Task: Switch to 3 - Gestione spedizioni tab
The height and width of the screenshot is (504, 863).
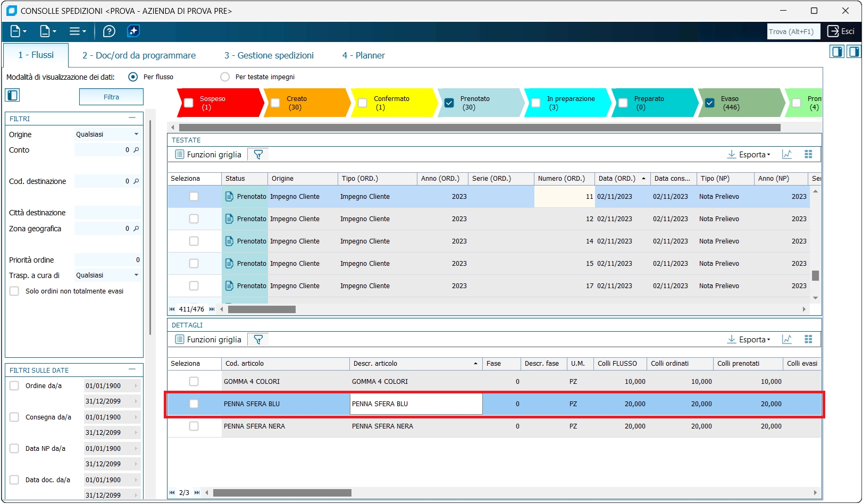Action: pos(269,55)
